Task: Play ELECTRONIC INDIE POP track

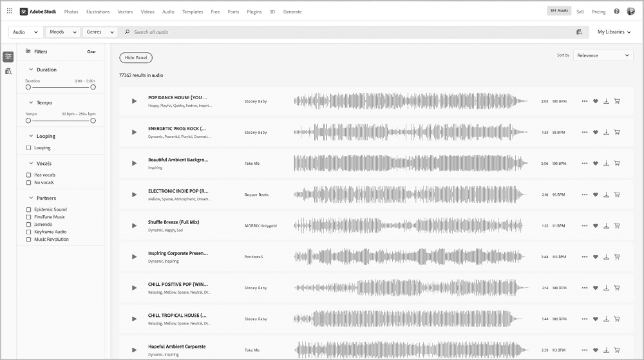Action: [x=134, y=194]
